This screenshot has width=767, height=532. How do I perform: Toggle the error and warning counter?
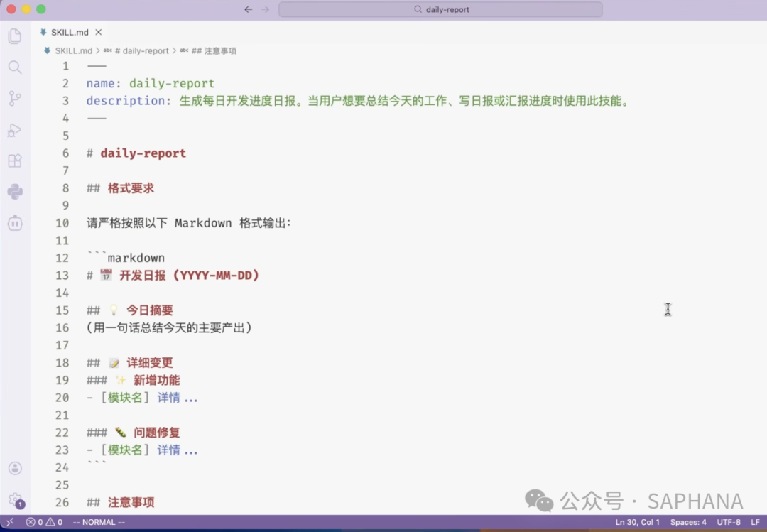pyautogui.click(x=43, y=522)
